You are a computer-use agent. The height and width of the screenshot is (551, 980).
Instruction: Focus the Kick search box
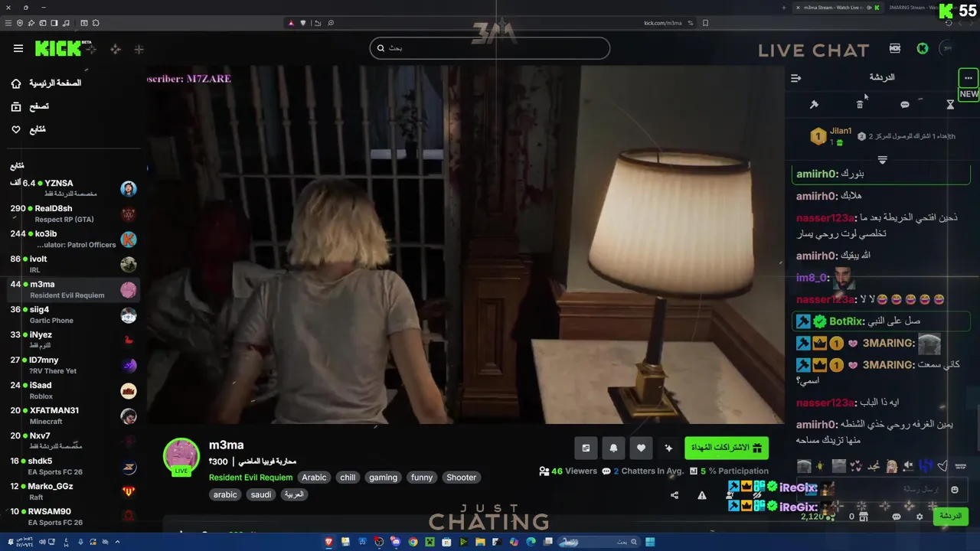(490, 47)
